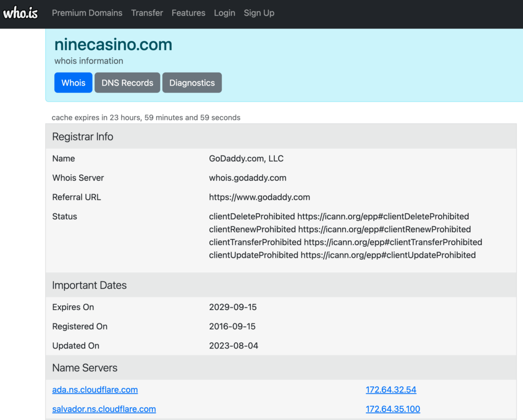Click the Name Servers section header
Image resolution: width=523 pixels, height=420 pixels.
85,368
